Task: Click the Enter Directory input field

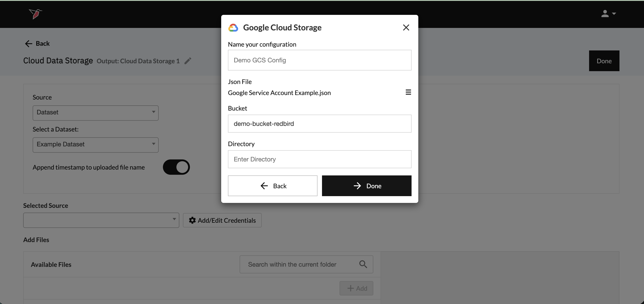Action: (x=319, y=159)
